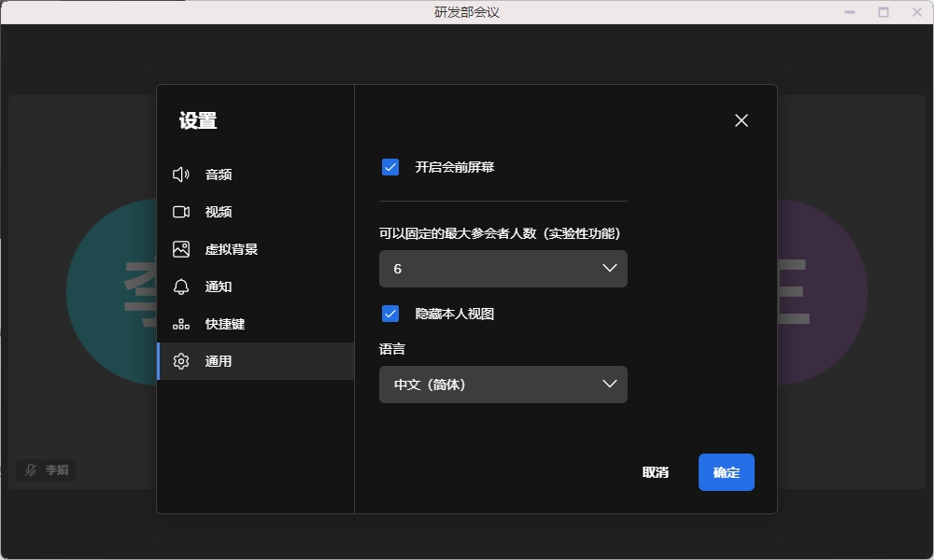Toggle the 隐藏本人视图 checkbox
Screen dimensions: 934x560
(390, 314)
